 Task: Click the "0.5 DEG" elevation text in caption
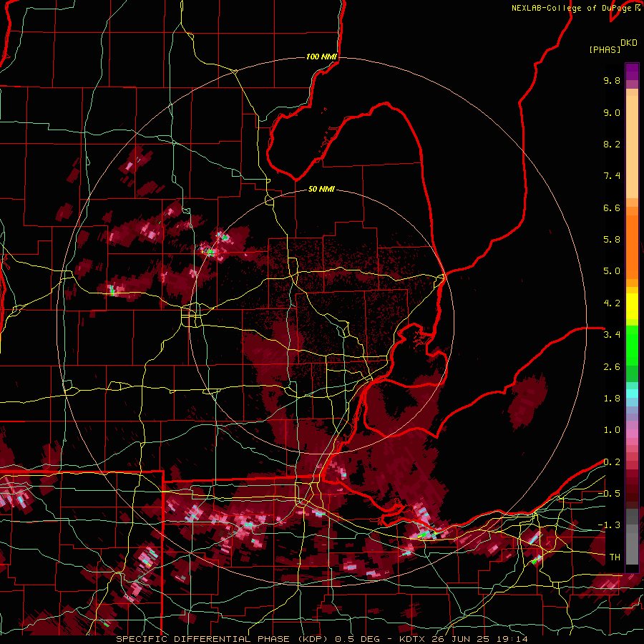(x=358, y=639)
